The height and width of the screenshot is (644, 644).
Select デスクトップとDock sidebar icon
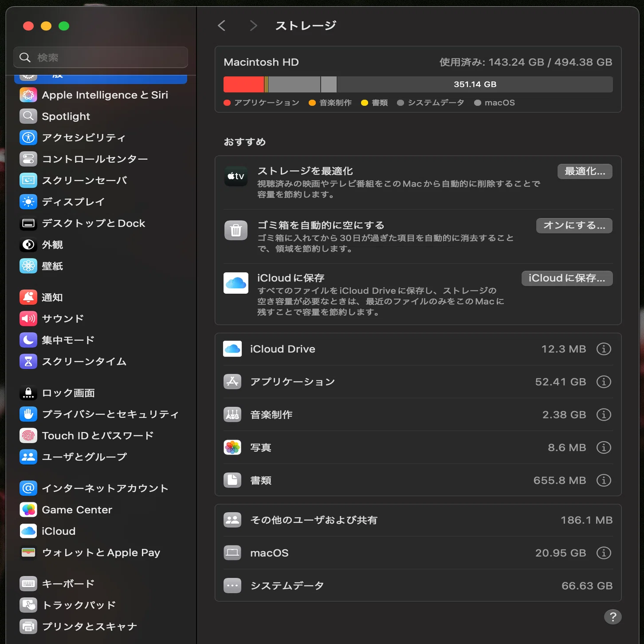(x=28, y=223)
